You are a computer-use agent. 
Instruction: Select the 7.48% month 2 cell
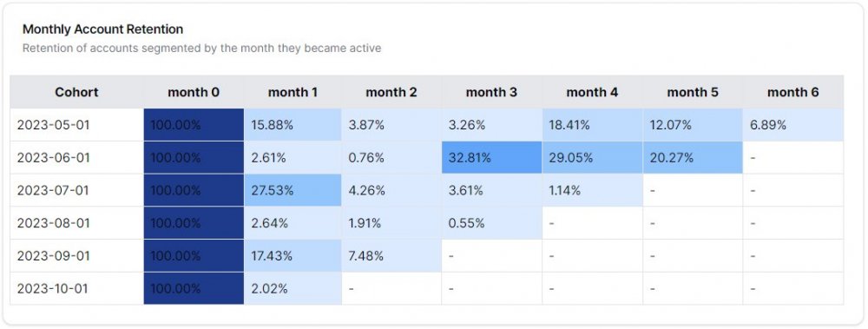391,256
